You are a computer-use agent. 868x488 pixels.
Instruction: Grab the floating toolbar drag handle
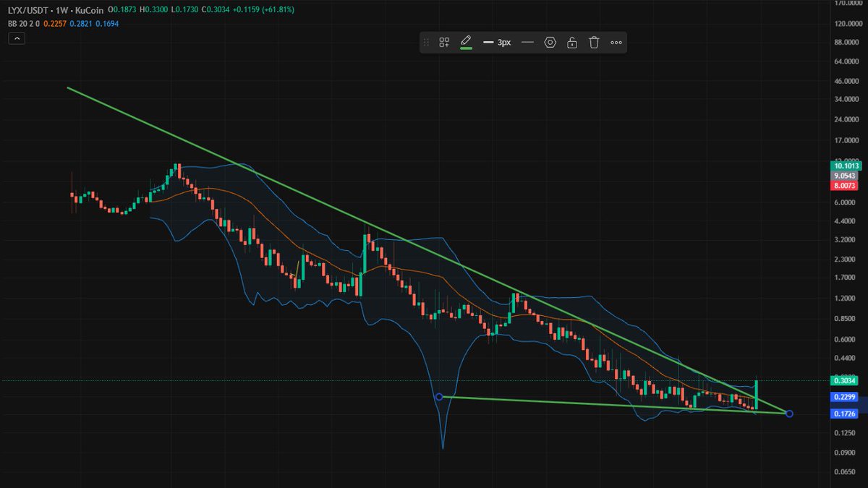tap(426, 43)
